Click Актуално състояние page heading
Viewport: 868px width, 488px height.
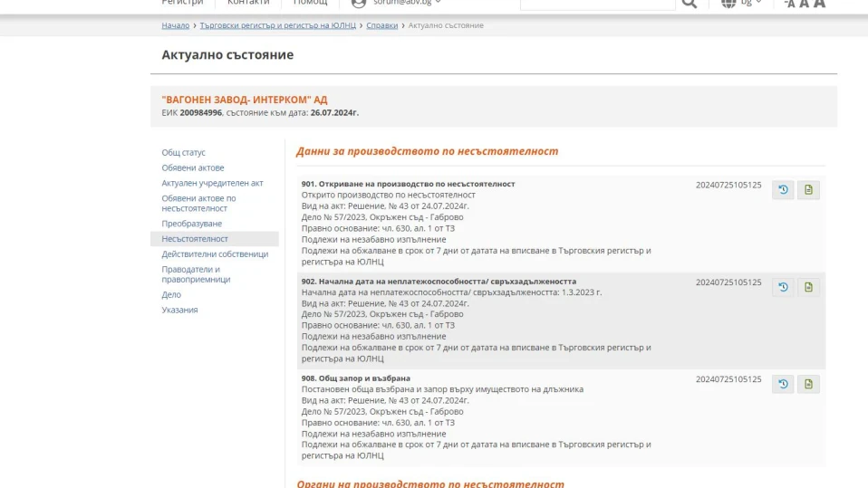[227, 54]
